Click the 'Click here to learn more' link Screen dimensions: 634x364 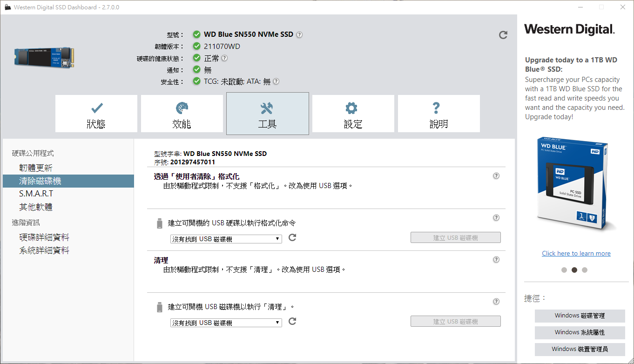(576, 254)
